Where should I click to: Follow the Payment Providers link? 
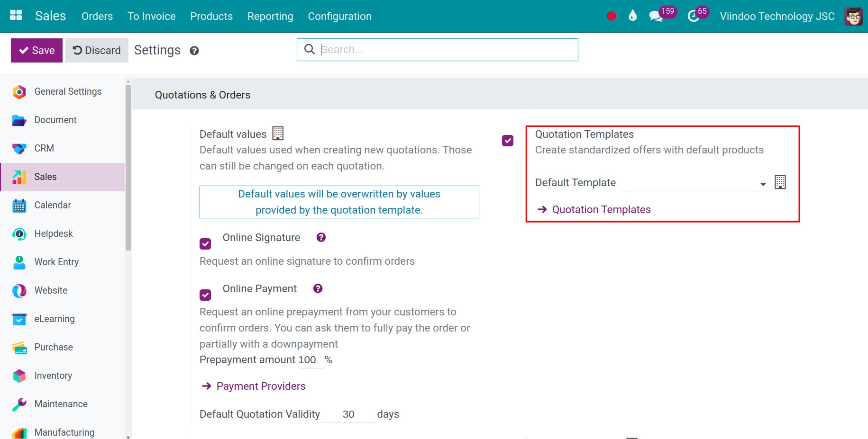[261, 386]
